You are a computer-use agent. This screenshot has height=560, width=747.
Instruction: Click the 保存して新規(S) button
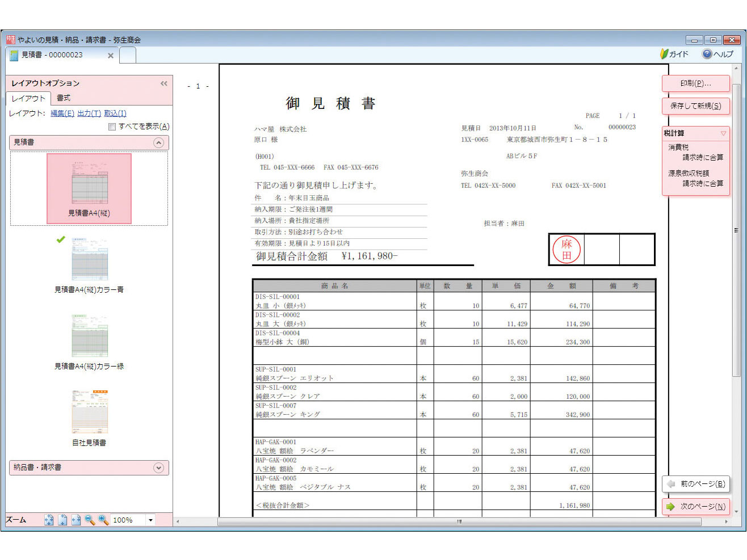click(696, 106)
